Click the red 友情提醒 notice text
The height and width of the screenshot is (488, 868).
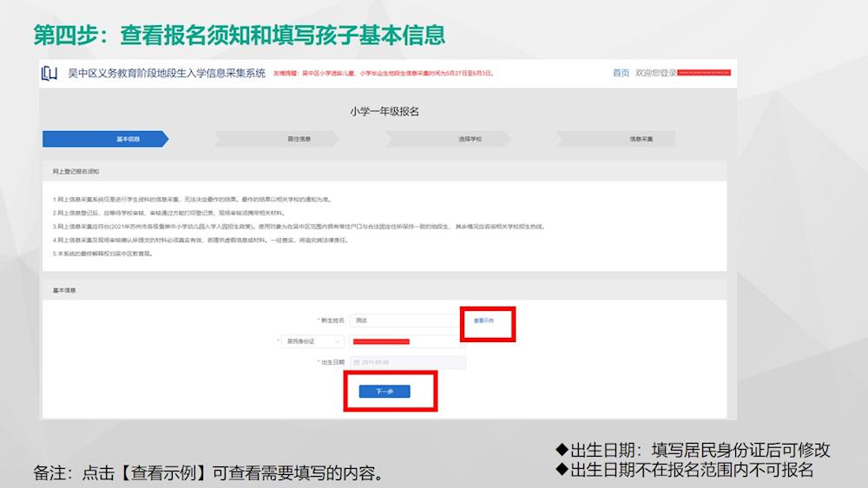point(383,73)
